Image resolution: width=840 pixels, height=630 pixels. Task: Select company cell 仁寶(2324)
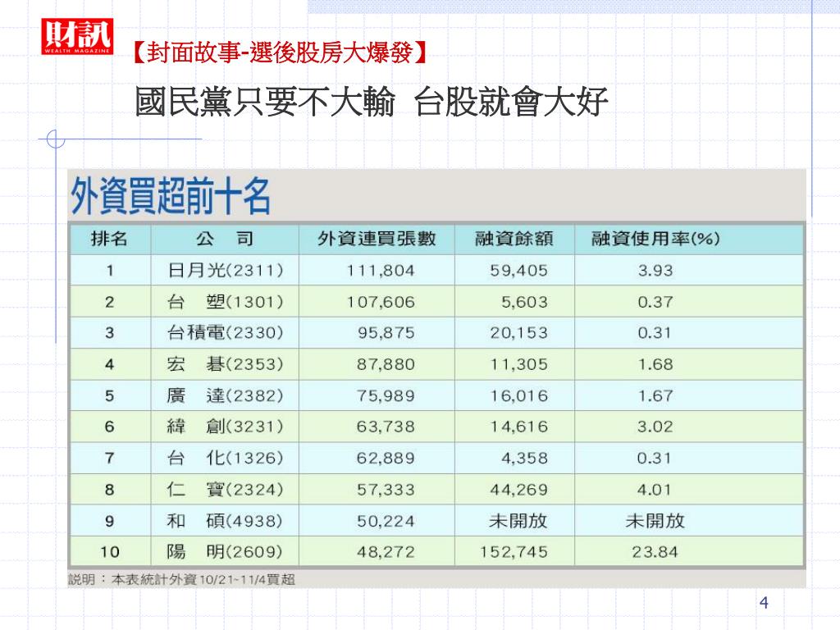click(225, 489)
